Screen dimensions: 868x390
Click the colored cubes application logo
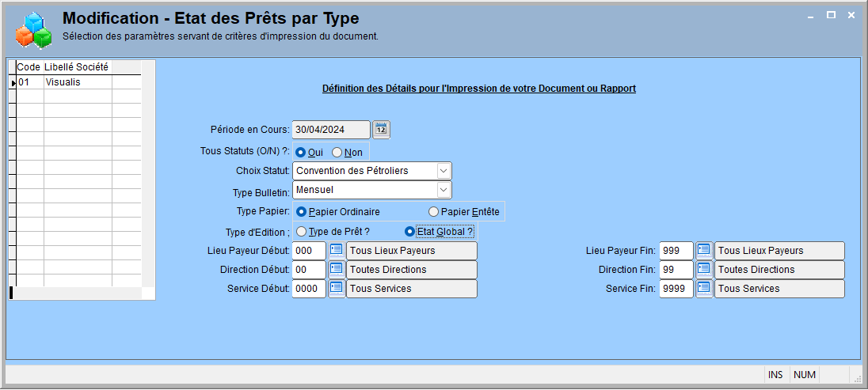click(x=33, y=29)
